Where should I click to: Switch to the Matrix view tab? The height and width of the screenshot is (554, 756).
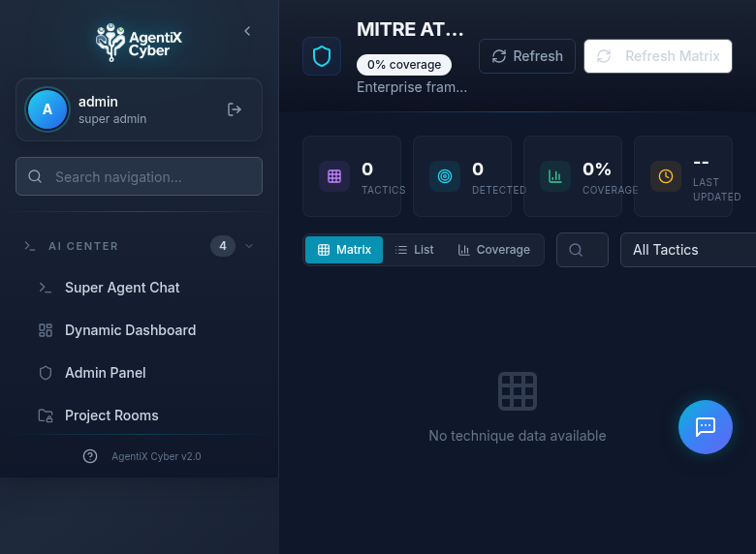[x=344, y=250]
